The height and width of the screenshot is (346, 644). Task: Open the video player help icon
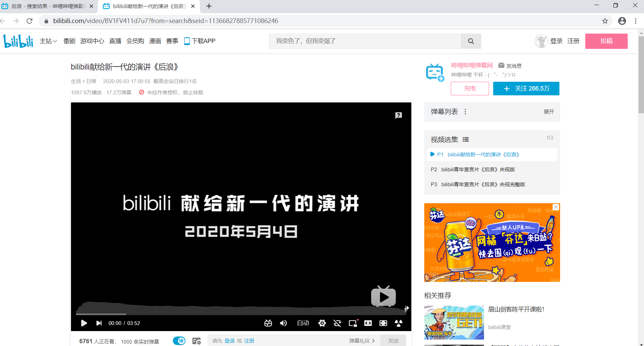[398, 115]
